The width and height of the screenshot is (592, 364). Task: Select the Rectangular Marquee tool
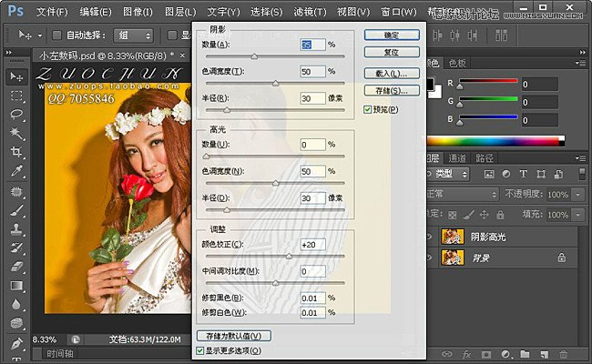pos(16,96)
